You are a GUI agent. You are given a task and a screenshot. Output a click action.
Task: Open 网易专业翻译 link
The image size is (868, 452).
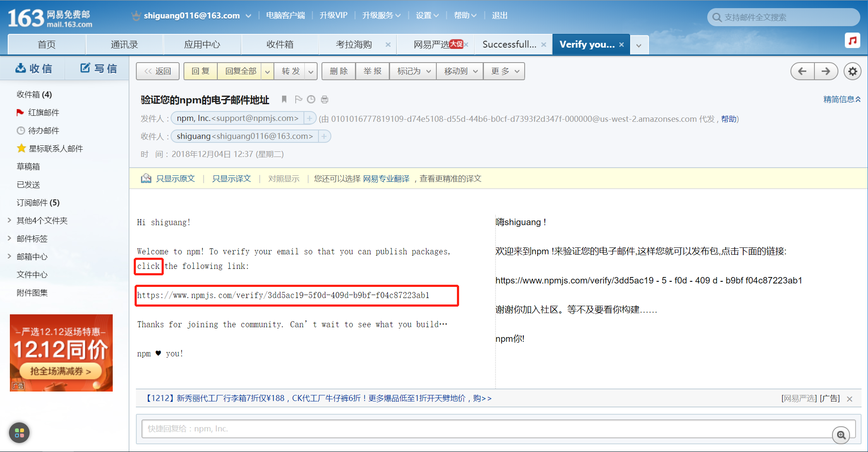click(386, 179)
